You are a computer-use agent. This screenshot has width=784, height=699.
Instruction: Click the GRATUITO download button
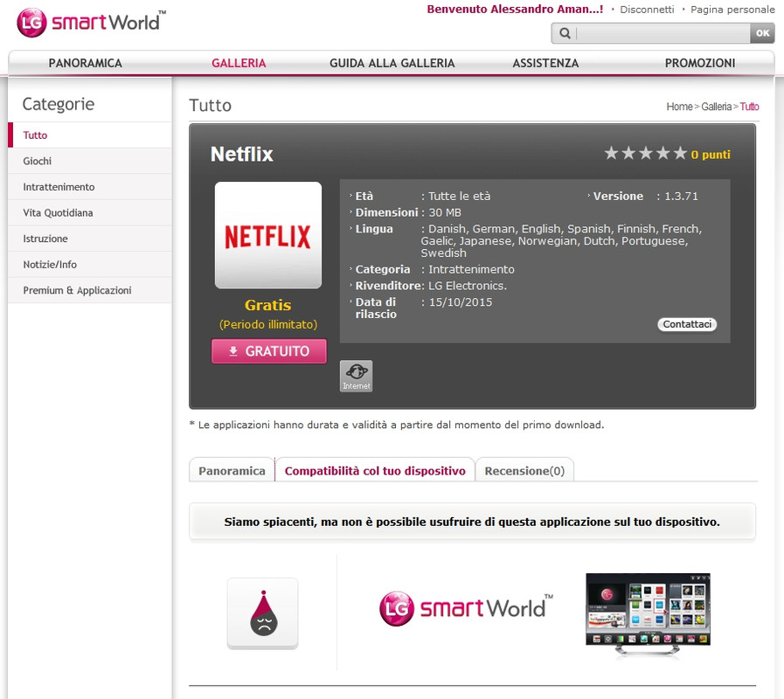269,351
